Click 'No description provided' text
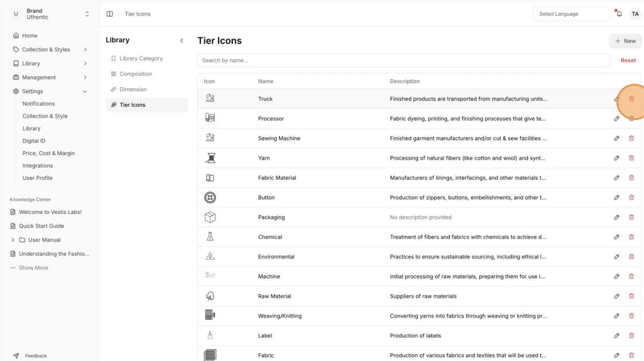 click(x=421, y=217)
